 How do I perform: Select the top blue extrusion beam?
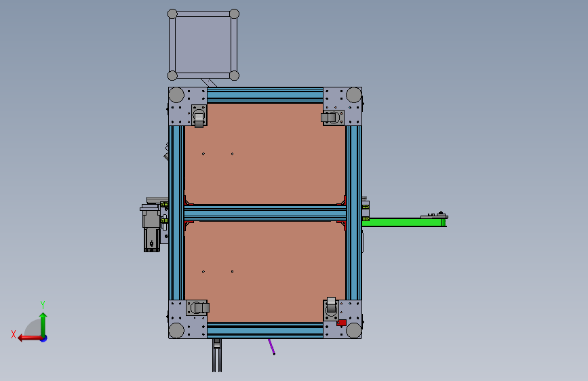(265, 95)
